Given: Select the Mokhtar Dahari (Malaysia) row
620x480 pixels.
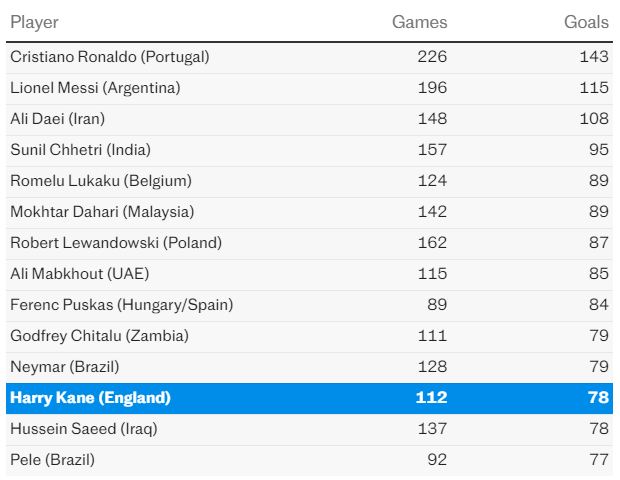Looking at the screenshot, I should pyautogui.click(x=102, y=212).
